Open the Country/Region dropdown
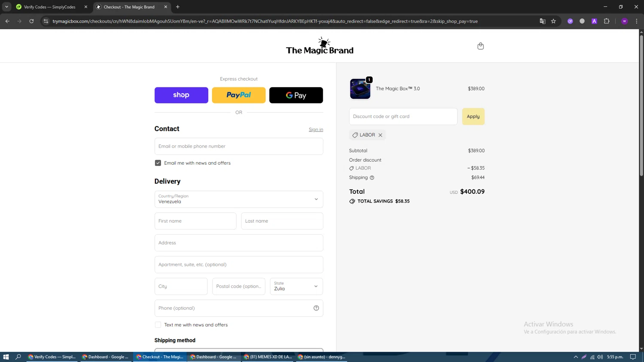The width and height of the screenshot is (644, 362). [239, 199]
